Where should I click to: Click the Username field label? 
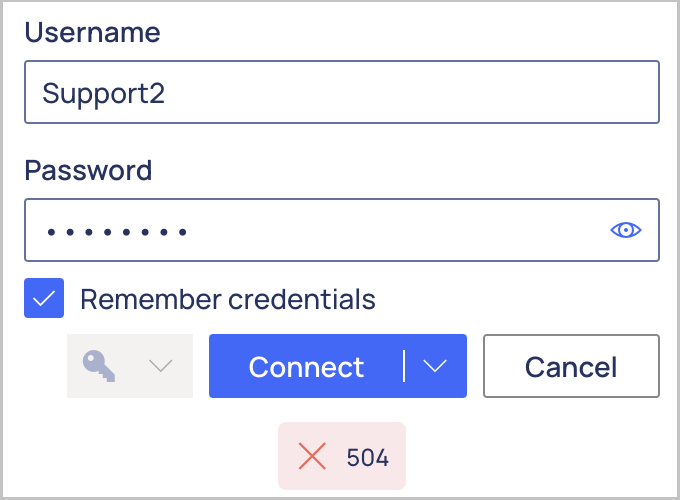tap(92, 33)
